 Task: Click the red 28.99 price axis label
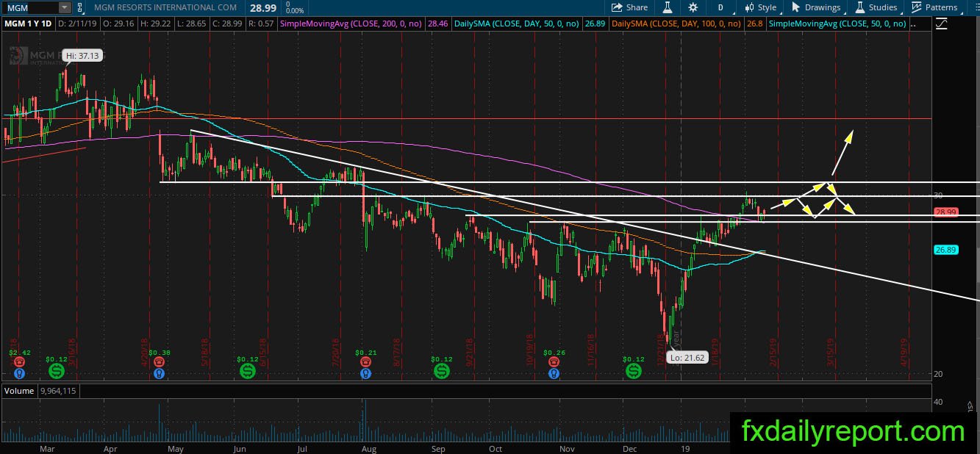coord(945,212)
